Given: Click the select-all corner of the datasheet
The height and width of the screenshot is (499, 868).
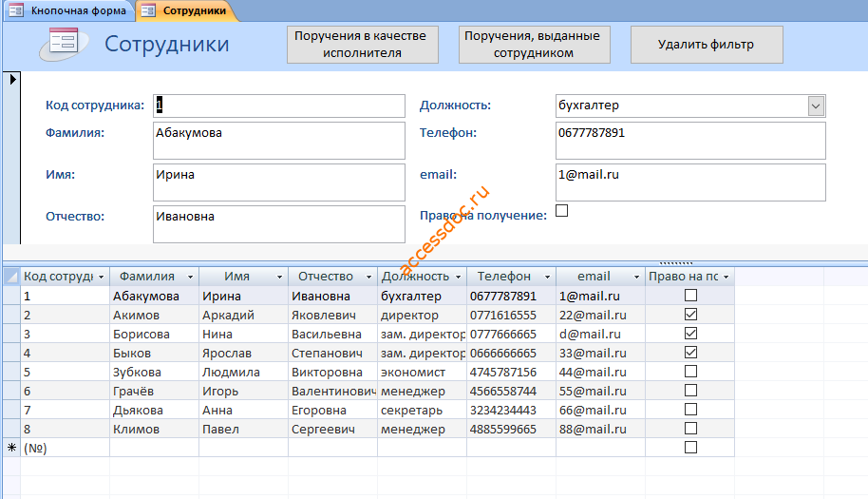Looking at the screenshot, I should coord(11,276).
